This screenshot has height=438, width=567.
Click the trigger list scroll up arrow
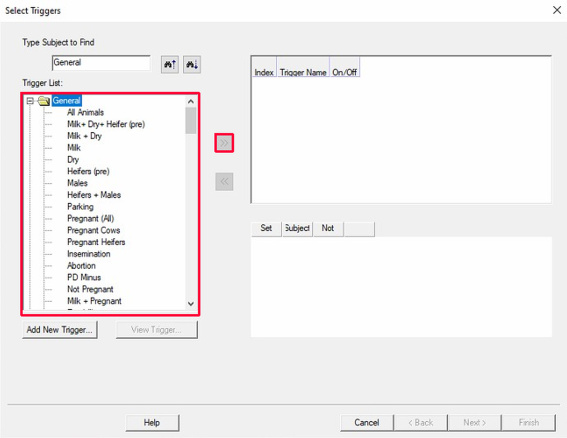tap(191, 102)
